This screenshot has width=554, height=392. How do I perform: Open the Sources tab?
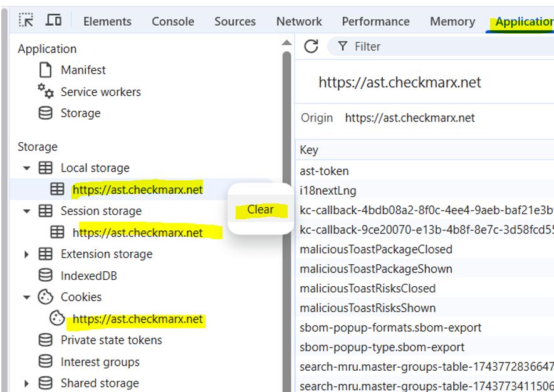coord(235,21)
